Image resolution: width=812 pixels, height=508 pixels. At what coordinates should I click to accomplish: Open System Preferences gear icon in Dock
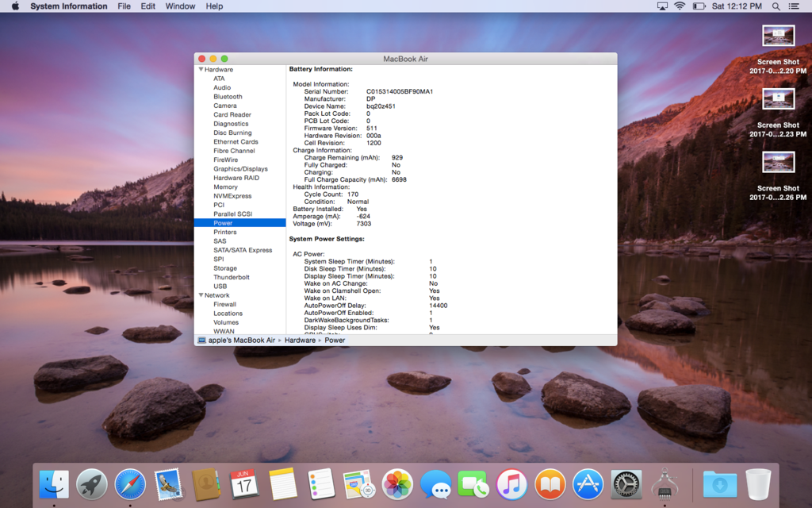(626, 484)
